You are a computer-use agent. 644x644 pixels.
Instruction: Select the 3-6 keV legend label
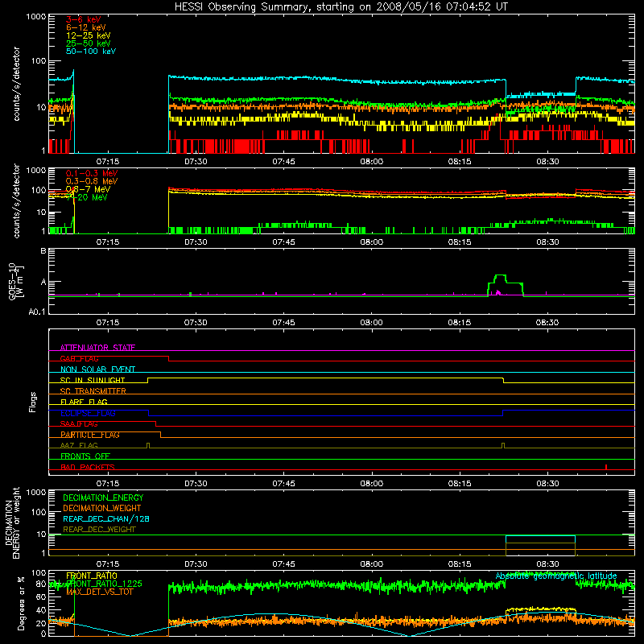[x=84, y=19]
